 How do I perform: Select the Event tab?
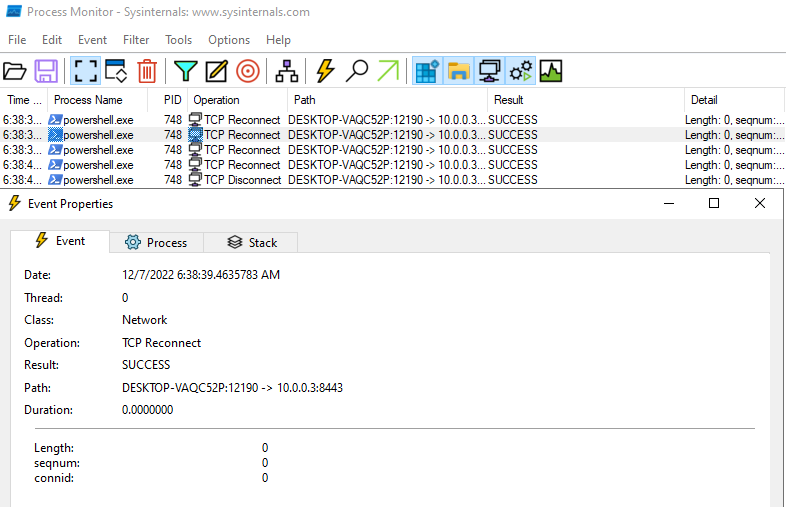tap(60, 241)
